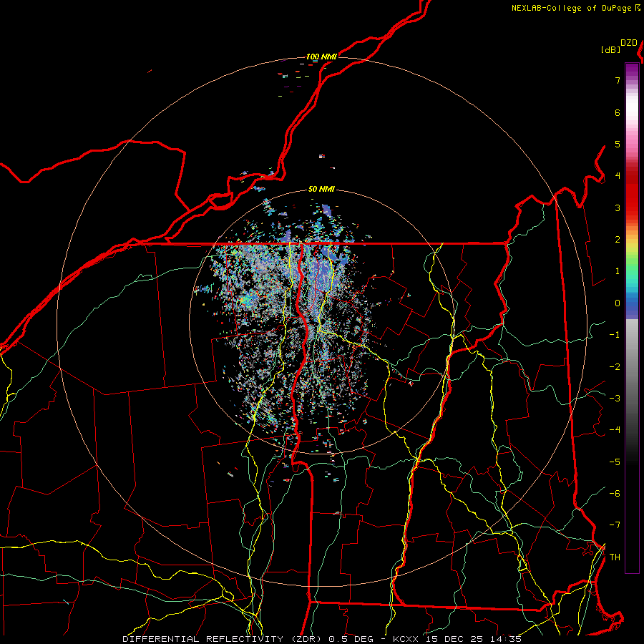Click the red band of the color bar
This screenshot has height=644, width=644.
tap(632, 193)
